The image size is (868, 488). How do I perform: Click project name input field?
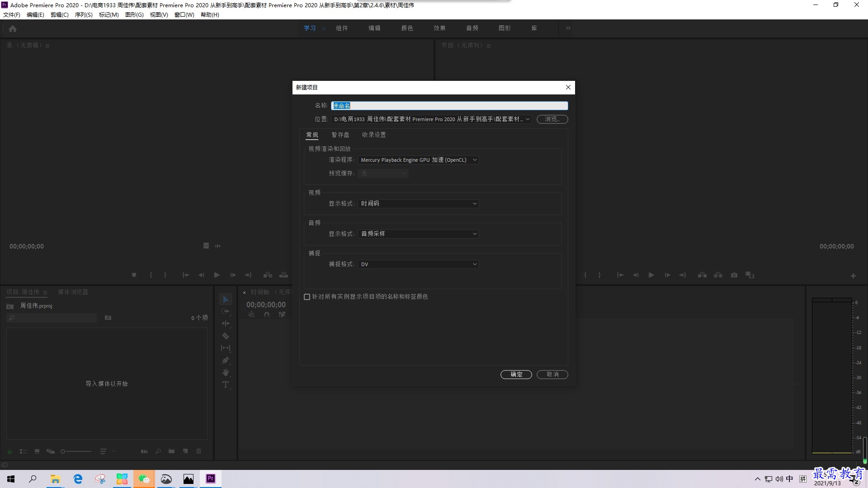pyautogui.click(x=449, y=106)
